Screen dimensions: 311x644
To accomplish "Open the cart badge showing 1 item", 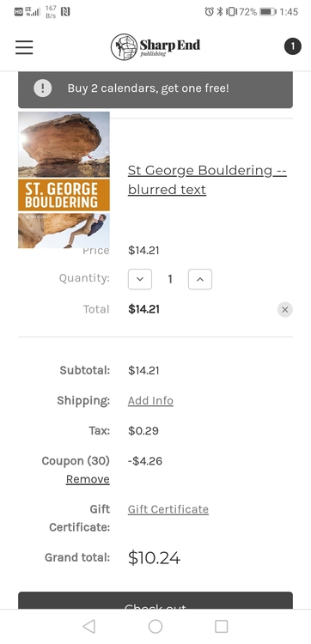I will point(292,46).
